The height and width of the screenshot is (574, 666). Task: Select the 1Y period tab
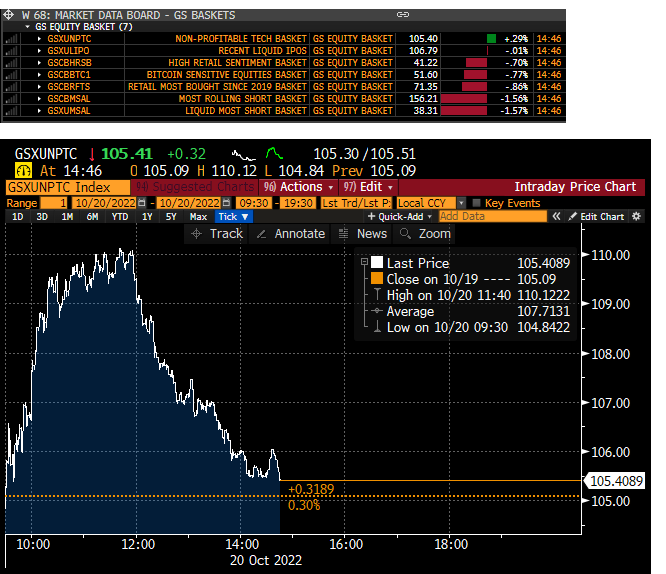tap(147, 217)
